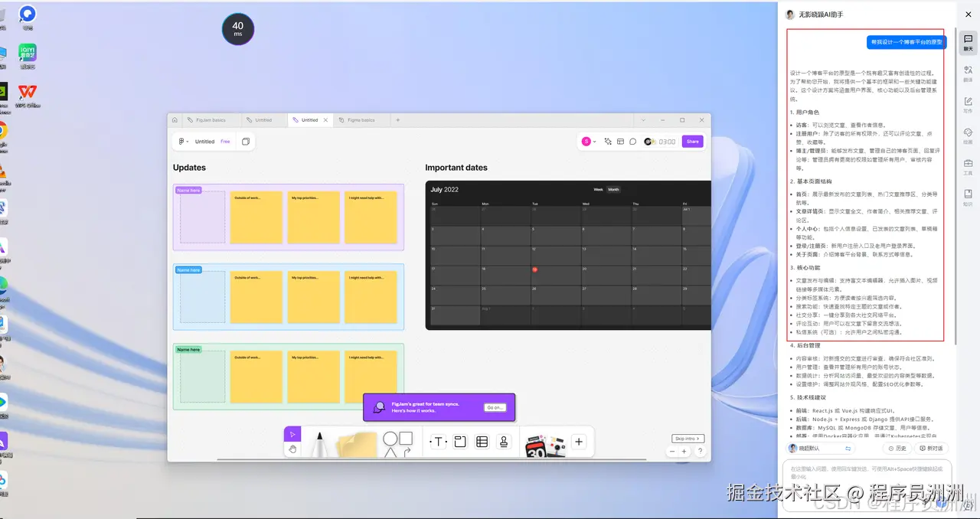The height and width of the screenshot is (519, 980).
Task: Start the 03:00 timer
Action: (x=667, y=142)
